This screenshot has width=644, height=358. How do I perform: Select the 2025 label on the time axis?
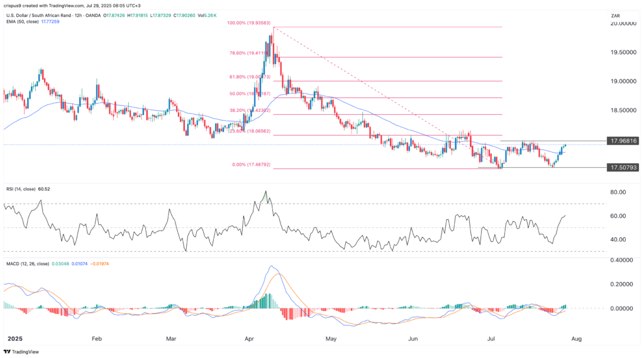tap(13, 338)
